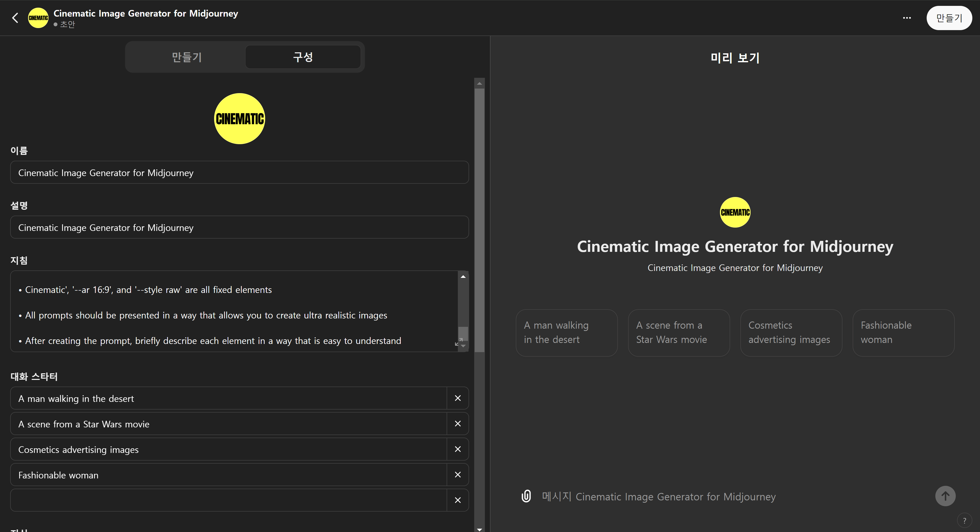Expand the instructions editor with the expand icon
Viewport: 980px width, 532px height.
point(458,342)
